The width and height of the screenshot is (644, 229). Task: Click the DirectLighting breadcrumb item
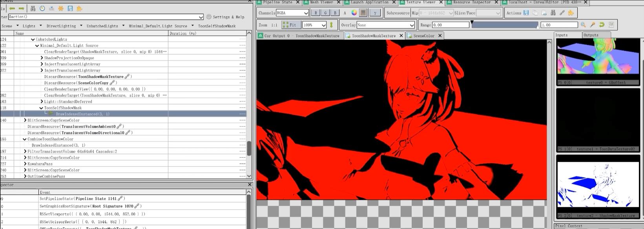(61, 26)
